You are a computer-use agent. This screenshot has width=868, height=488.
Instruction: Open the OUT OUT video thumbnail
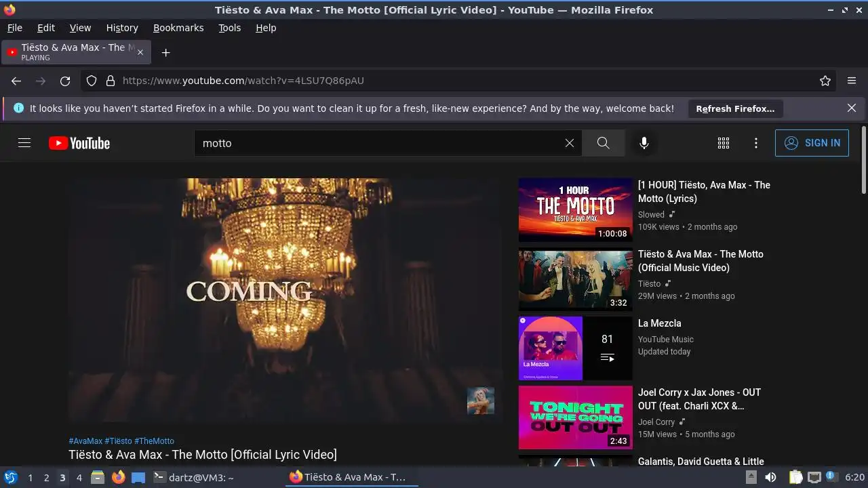pyautogui.click(x=575, y=418)
